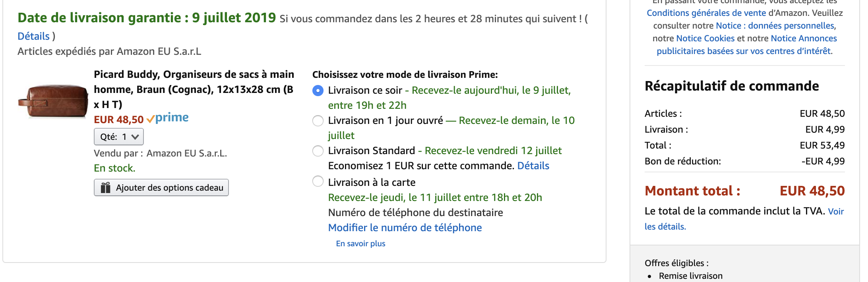The height and width of the screenshot is (282, 868).
Task: Open Notice Annonces publicitaires link
Action: pos(747,45)
